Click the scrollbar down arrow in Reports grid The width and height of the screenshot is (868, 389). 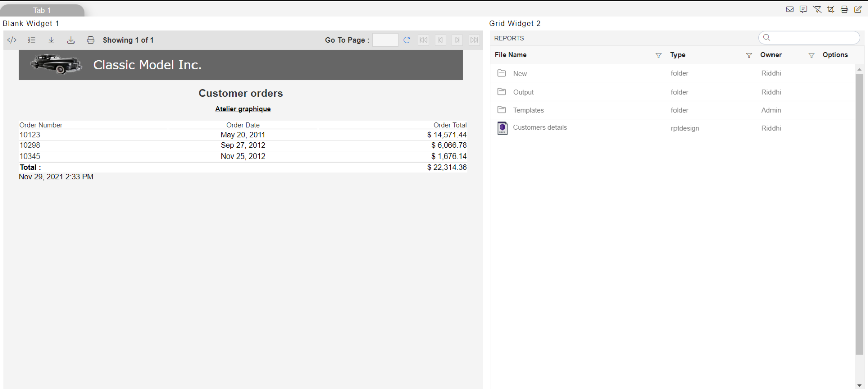point(859,385)
